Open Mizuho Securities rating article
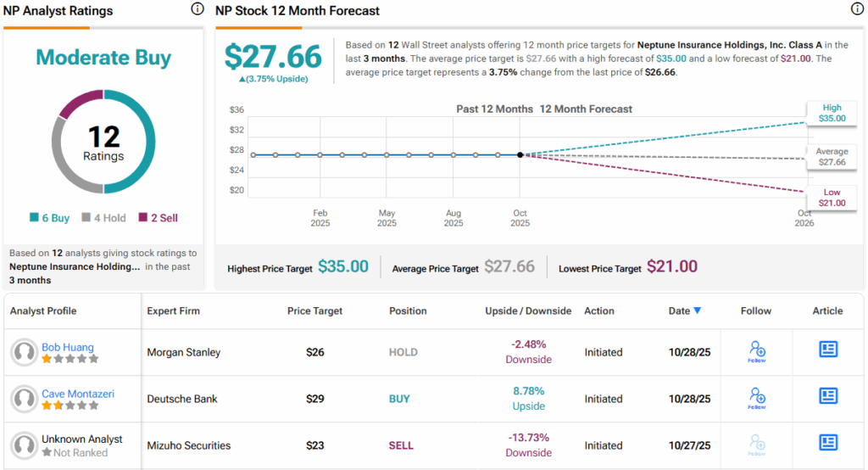868x470 pixels. click(828, 442)
